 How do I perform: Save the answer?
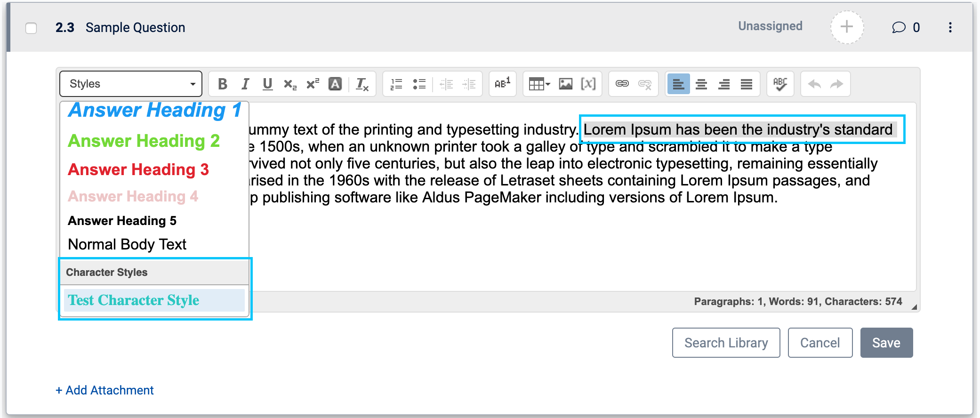[x=886, y=343]
